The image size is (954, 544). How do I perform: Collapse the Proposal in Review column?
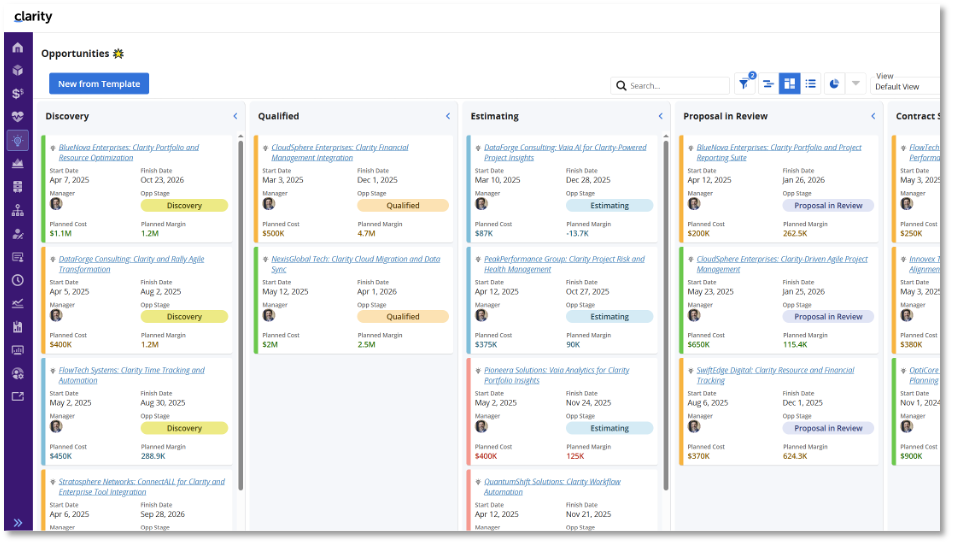[x=873, y=116]
